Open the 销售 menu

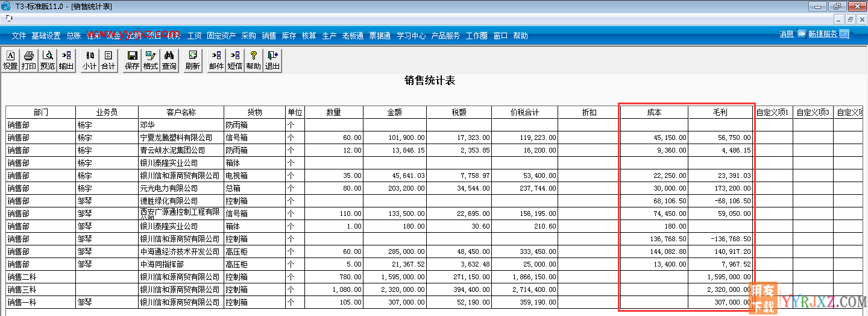point(269,36)
